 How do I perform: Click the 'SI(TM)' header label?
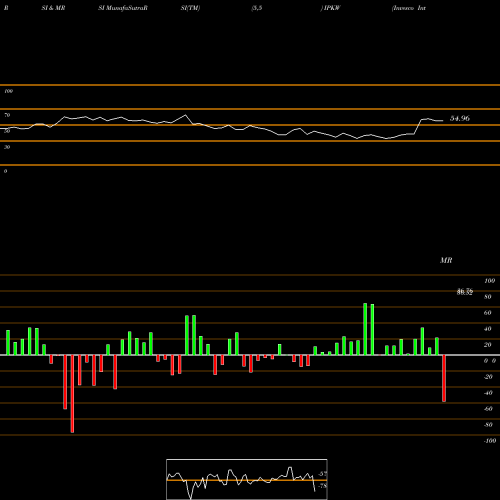(x=190, y=8)
